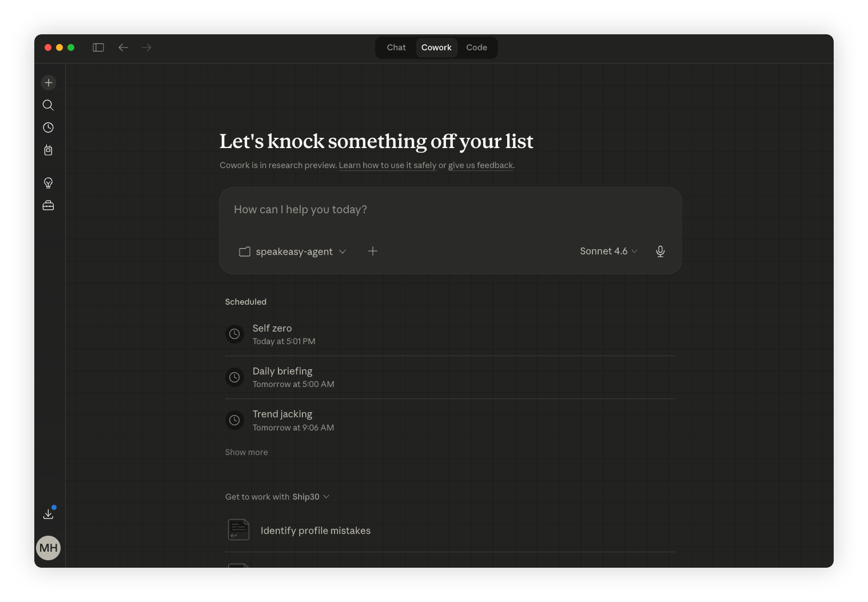This screenshot has height=602, width=868.
Task: Click the 'How can I help you today?' field
Action: (450, 210)
